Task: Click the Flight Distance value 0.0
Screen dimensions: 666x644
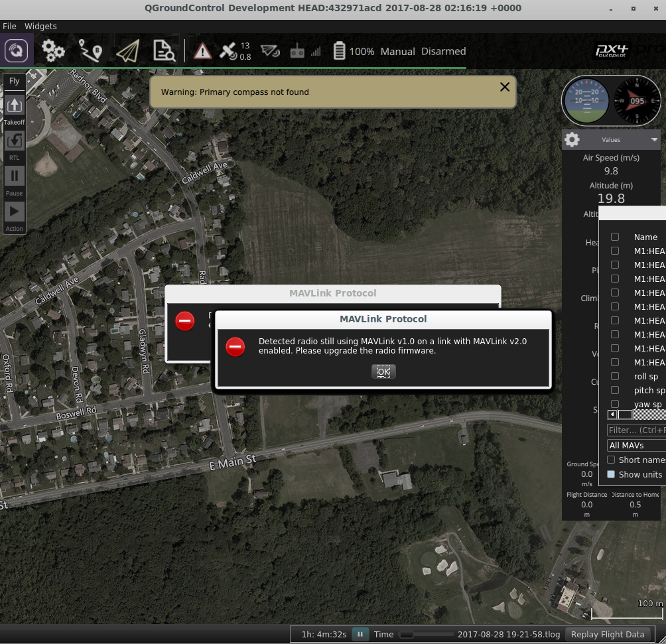Action: click(x=586, y=504)
